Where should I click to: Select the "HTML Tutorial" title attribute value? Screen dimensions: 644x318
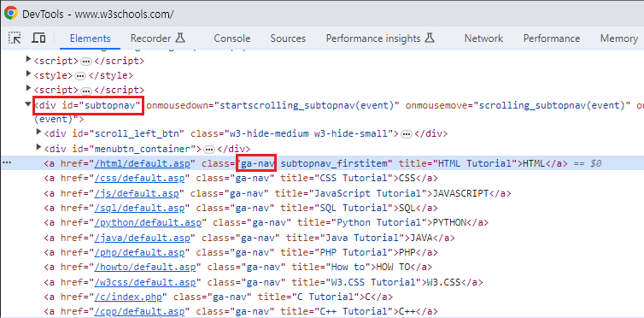pyautogui.click(x=475, y=163)
